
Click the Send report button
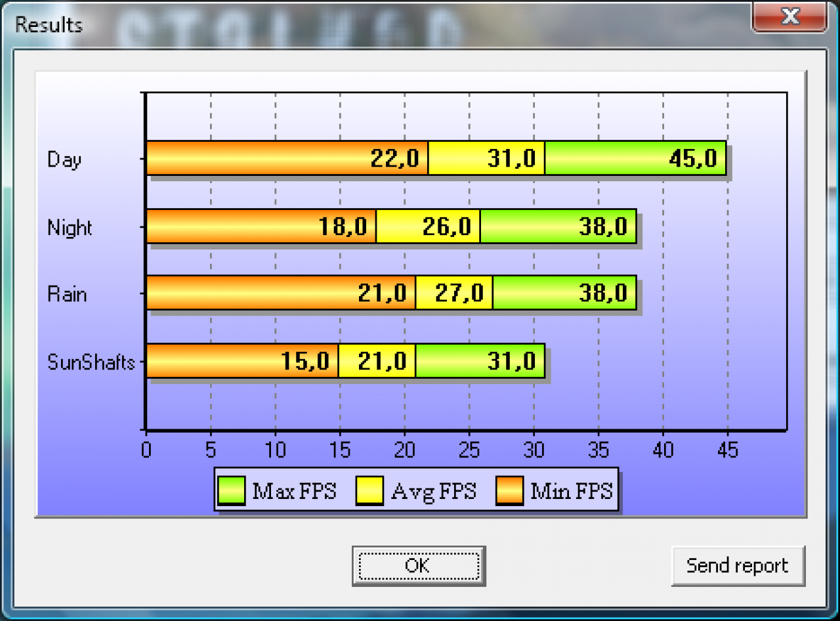point(738,565)
